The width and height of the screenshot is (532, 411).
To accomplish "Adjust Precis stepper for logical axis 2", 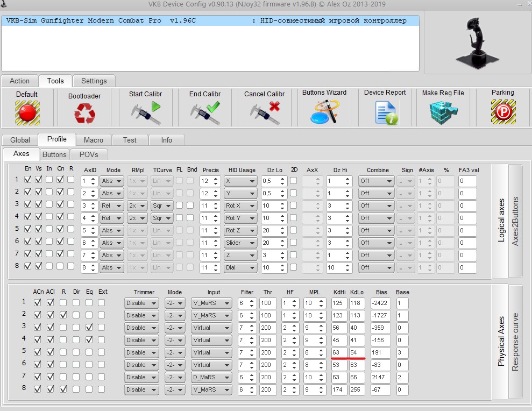I will point(216,193).
